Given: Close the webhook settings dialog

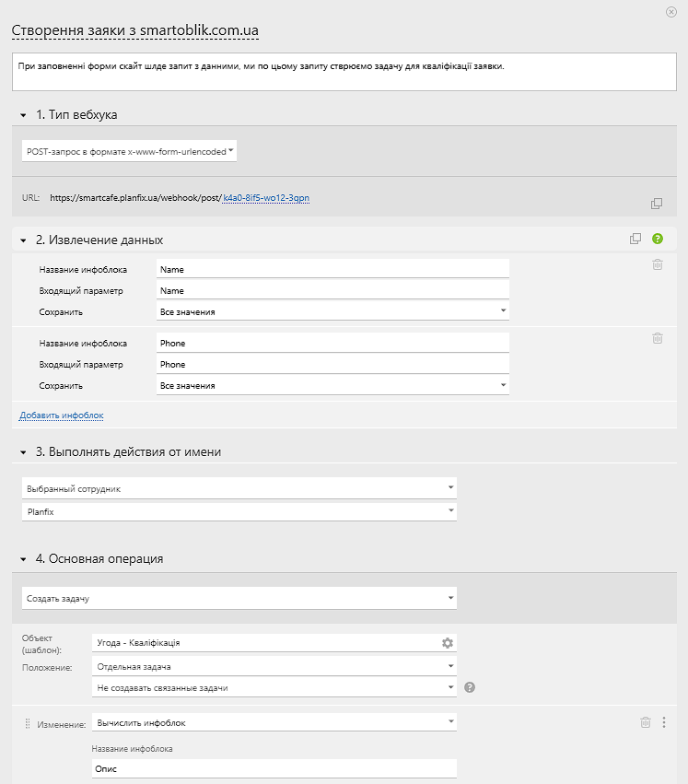Looking at the screenshot, I should (671, 12).
